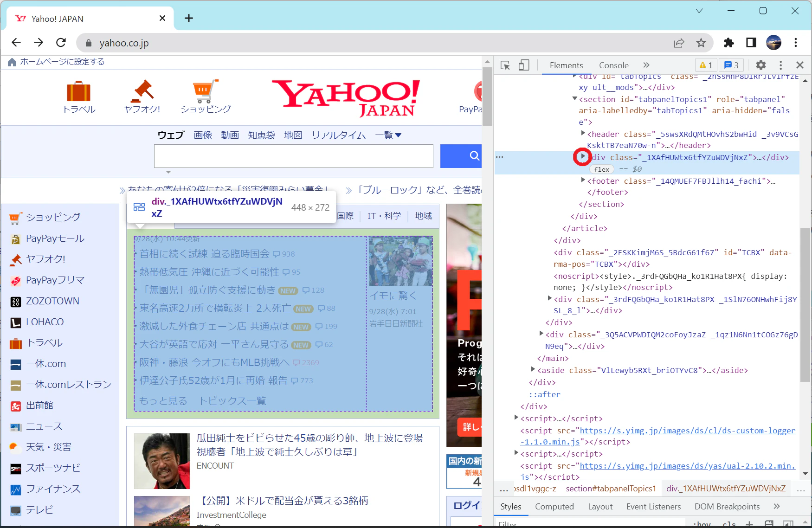Open PayPayモール in the left sidebar
812x528 pixels.
point(55,238)
